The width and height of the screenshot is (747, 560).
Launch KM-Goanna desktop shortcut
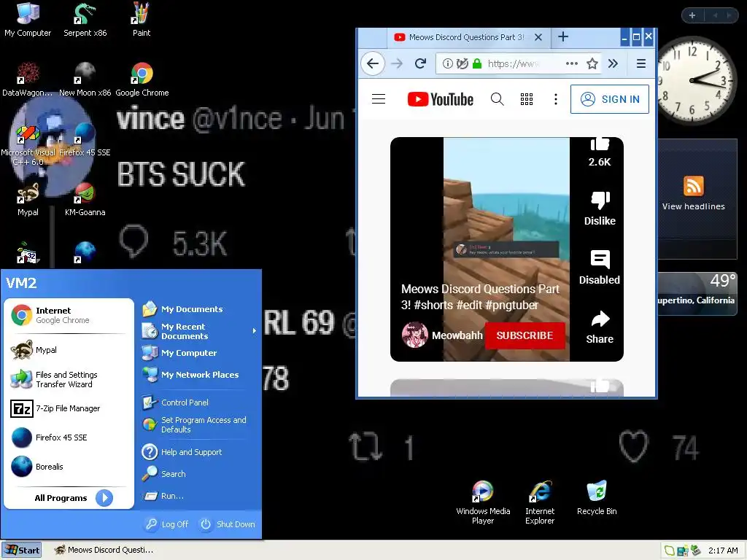coord(85,199)
